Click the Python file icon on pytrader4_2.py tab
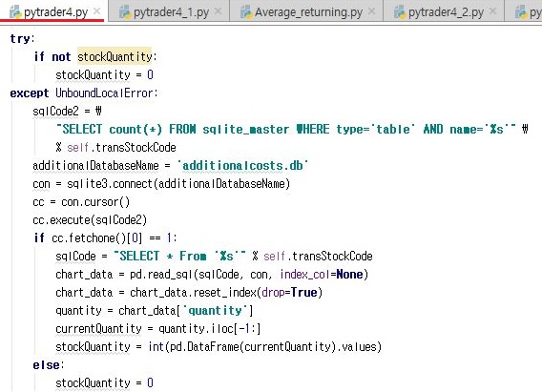Viewport: 542px width, 392px height. tap(400, 12)
